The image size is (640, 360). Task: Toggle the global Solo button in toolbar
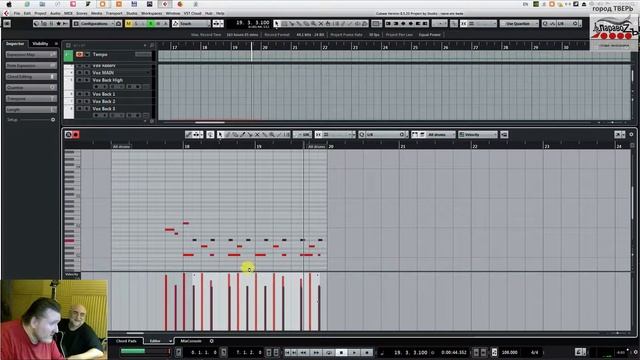136,24
